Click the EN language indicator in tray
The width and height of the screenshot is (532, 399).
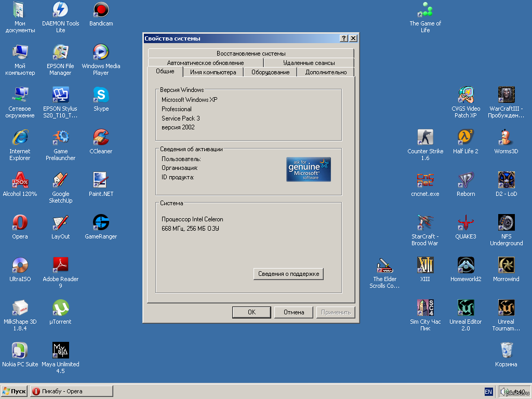[488, 391]
